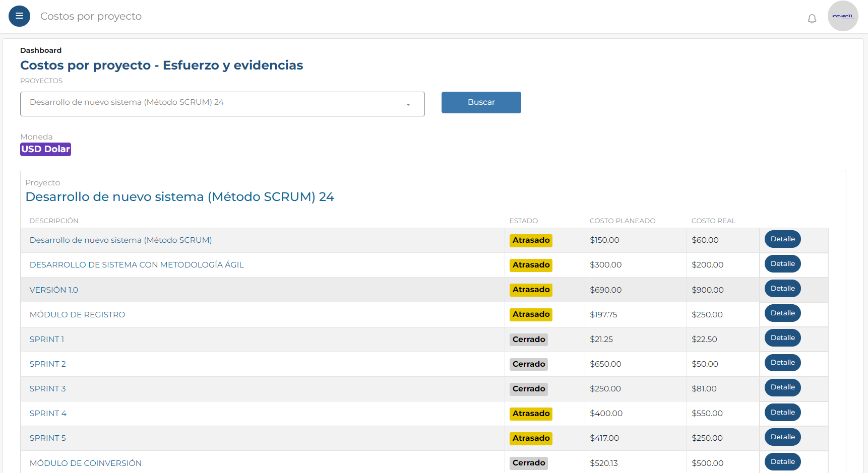Viewport: 868px width, 473px height.
Task: Click the USD Dolar currency badge
Action: coord(45,149)
